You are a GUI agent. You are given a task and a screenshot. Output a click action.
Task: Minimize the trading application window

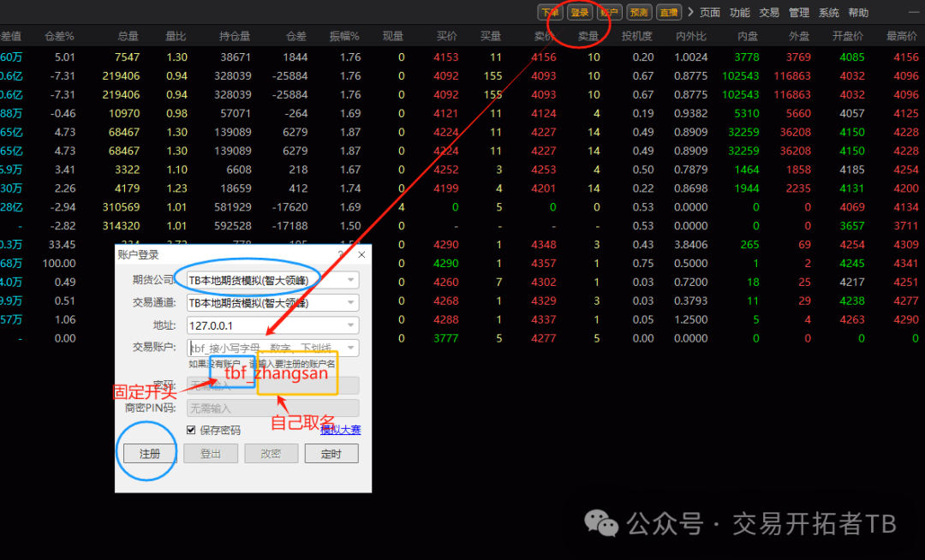tap(913, 12)
